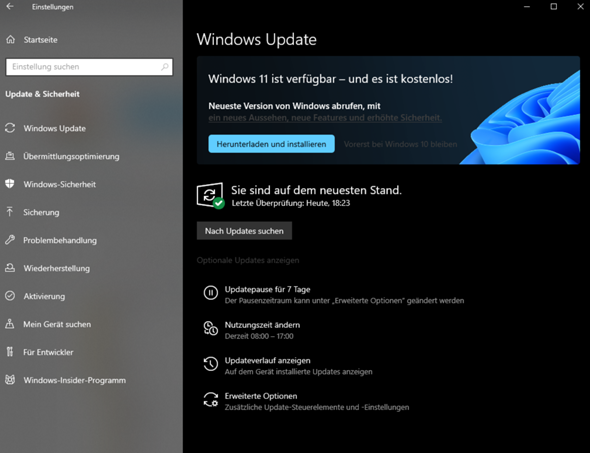The height and width of the screenshot is (453, 590).
Task: Click the Für Entwickler tools icon
Action: [x=10, y=352]
